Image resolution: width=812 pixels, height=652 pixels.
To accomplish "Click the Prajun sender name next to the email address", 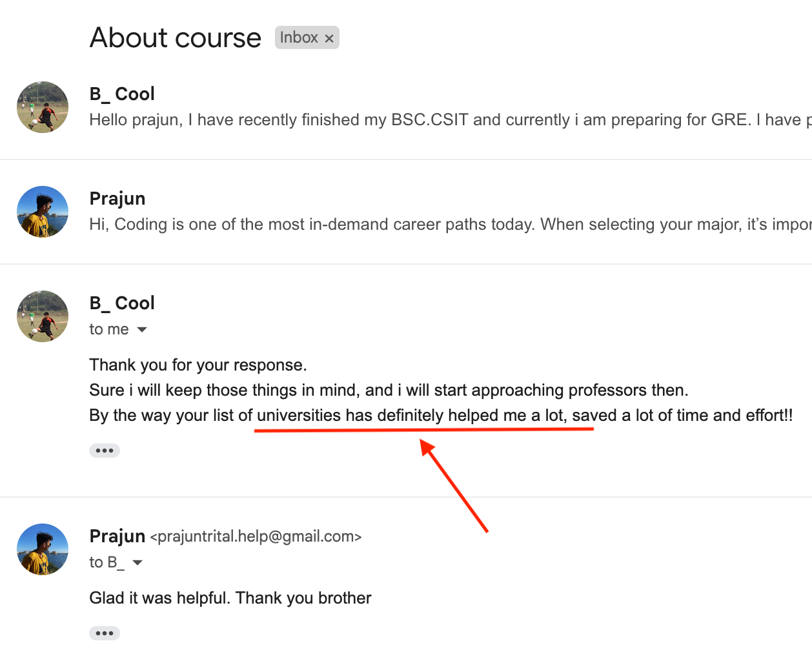I will click(117, 536).
